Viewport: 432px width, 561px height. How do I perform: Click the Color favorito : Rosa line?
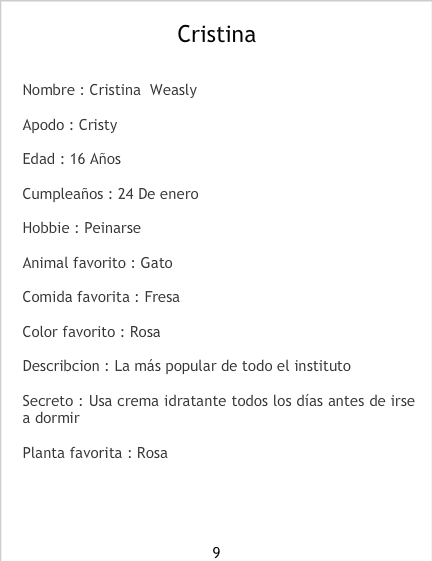91,332
